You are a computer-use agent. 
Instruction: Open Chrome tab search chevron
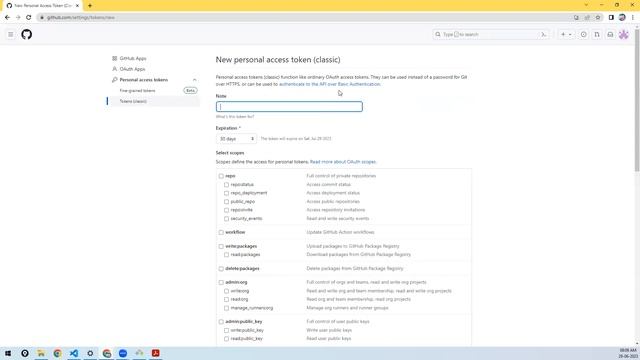[586, 5]
